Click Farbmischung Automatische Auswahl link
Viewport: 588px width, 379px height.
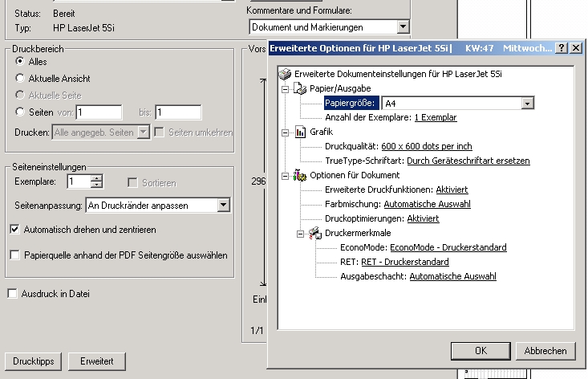pyautogui.click(x=427, y=204)
